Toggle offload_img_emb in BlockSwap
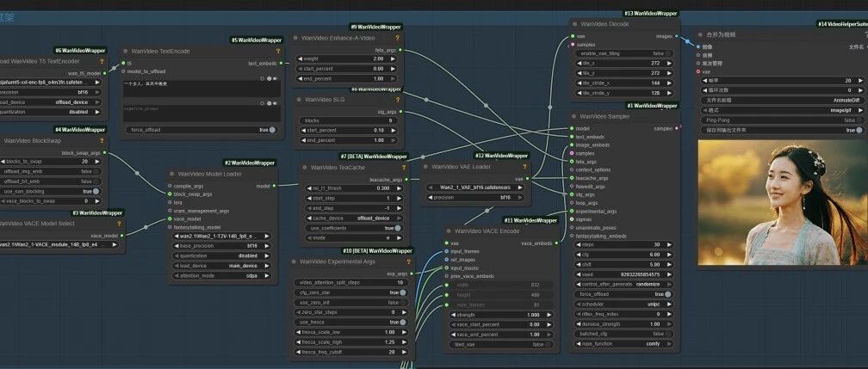The height and width of the screenshot is (369, 868). (x=51, y=171)
